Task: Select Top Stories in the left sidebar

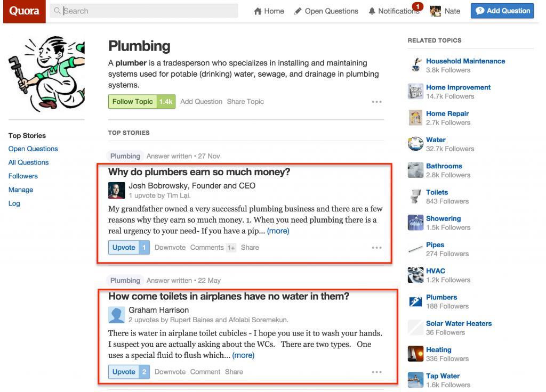Action: click(x=27, y=136)
